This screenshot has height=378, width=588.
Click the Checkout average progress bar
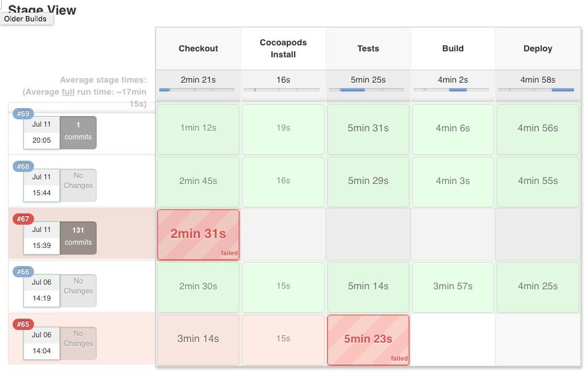click(x=197, y=89)
